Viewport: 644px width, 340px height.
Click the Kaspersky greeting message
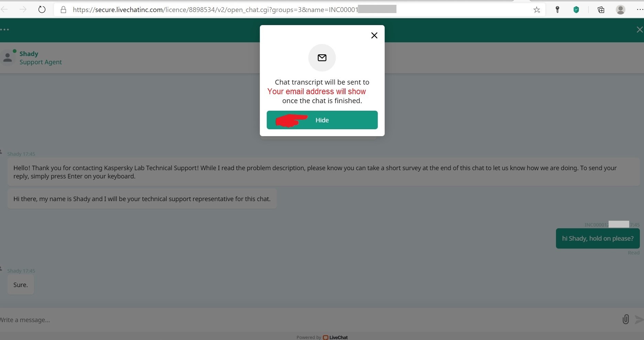324,172
